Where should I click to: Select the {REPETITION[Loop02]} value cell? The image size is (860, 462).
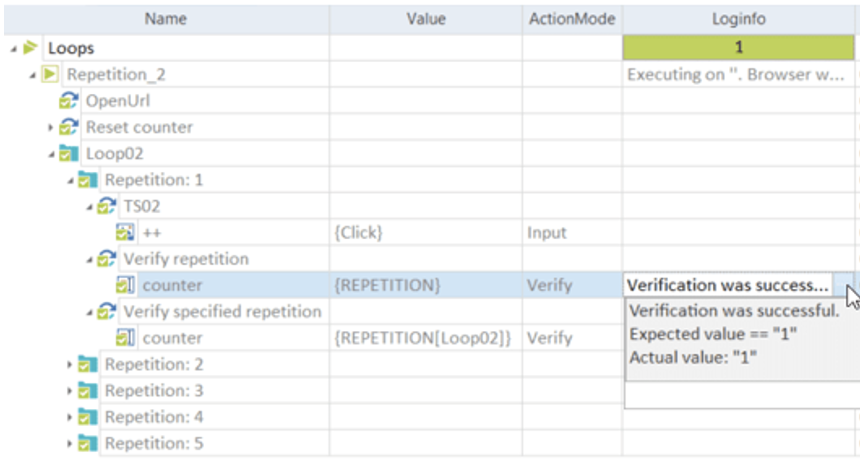(x=424, y=338)
